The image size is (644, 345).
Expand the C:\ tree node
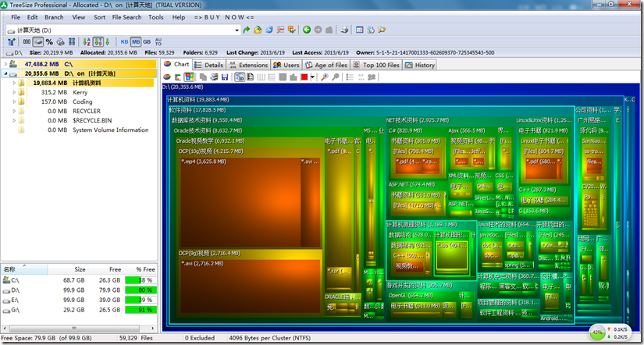tap(5, 64)
